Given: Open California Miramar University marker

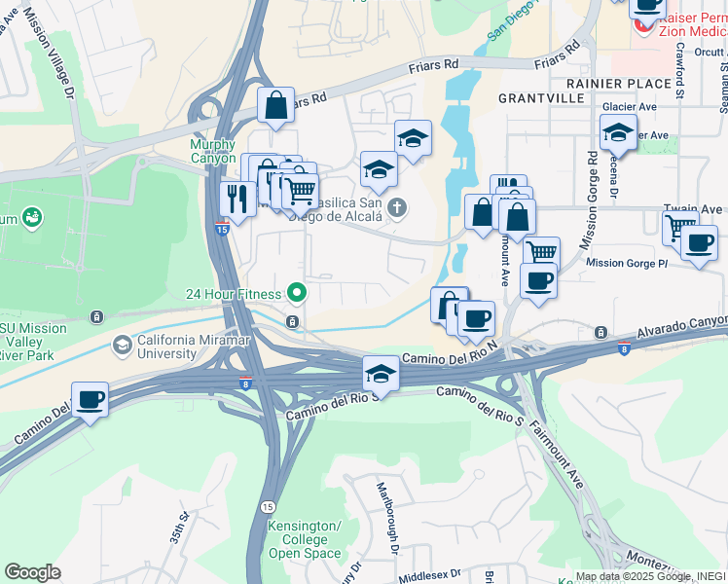Looking at the screenshot, I should [123, 347].
